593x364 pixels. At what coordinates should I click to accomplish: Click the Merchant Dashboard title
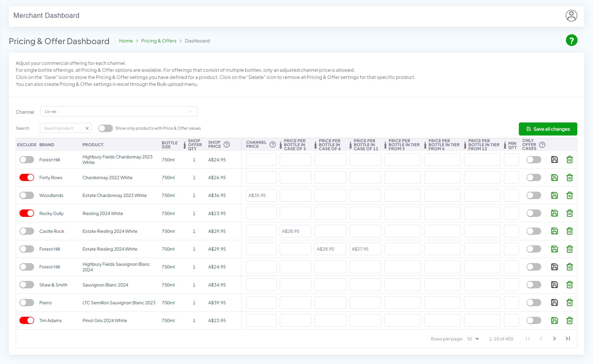click(46, 15)
